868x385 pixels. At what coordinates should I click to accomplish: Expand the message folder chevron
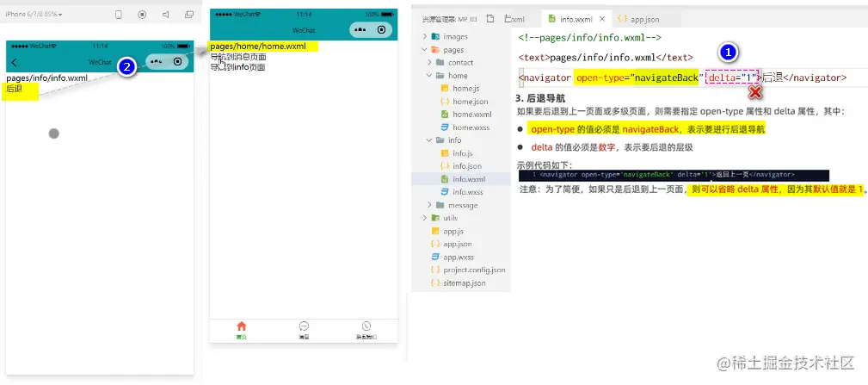click(x=429, y=205)
